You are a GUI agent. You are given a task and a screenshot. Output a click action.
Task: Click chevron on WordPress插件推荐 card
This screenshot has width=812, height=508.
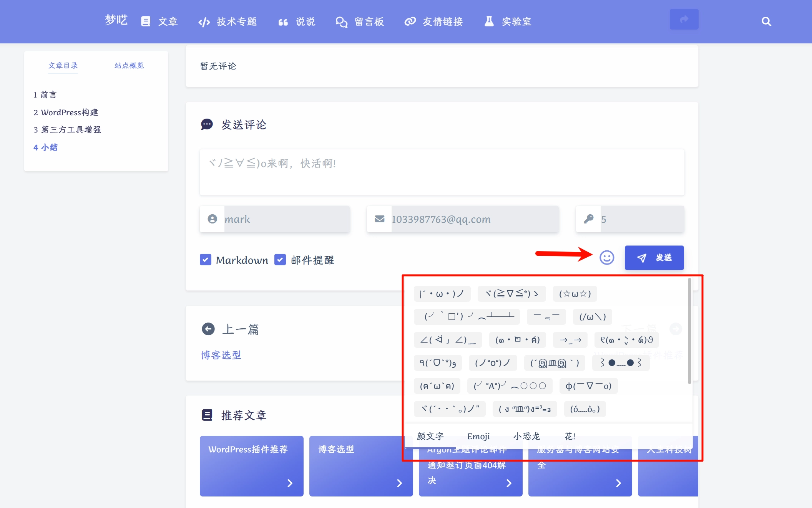(290, 483)
